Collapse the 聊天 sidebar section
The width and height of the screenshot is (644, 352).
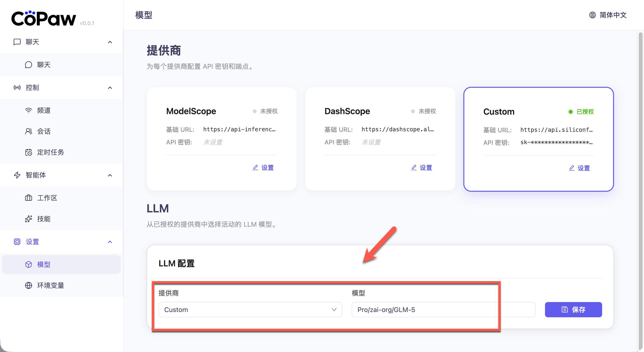click(110, 42)
